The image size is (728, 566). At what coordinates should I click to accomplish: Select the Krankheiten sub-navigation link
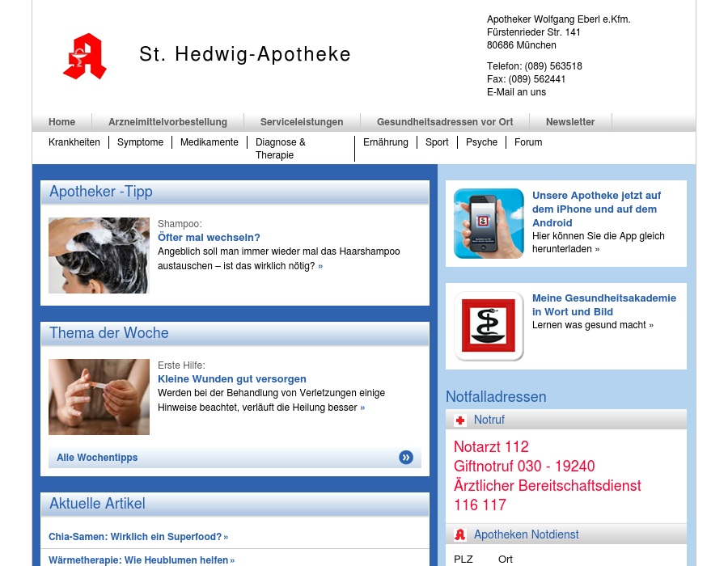(74, 142)
